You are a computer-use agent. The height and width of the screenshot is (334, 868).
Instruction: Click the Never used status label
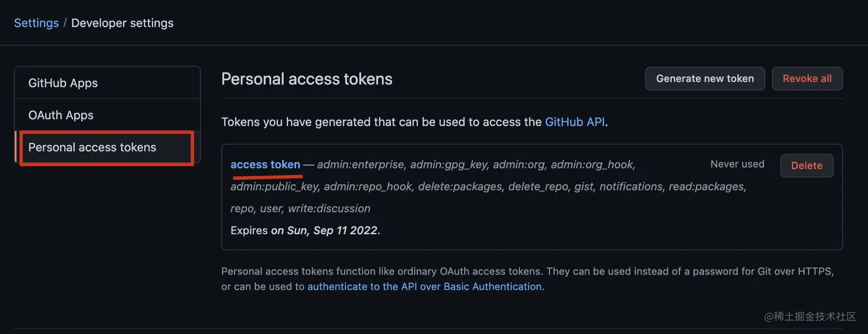coord(737,164)
